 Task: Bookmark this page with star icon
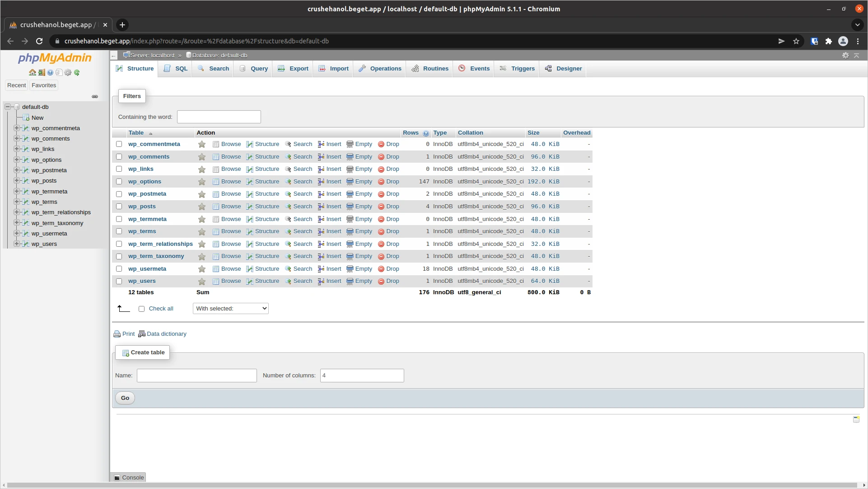pyautogui.click(x=796, y=41)
